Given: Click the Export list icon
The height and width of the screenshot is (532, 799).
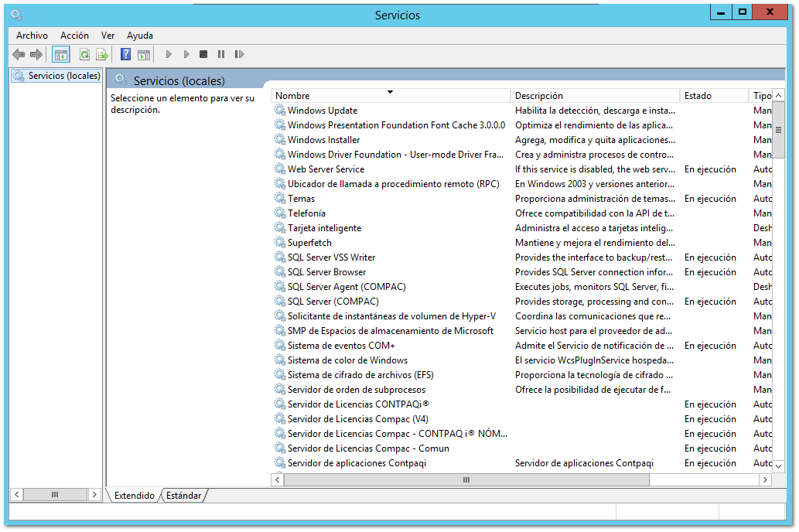Looking at the screenshot, I should [x=101, y=54].
